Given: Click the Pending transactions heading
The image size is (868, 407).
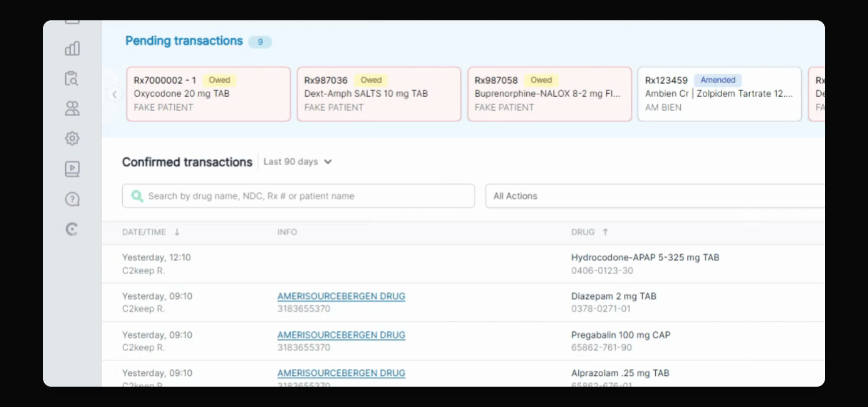Looking at the screenshot, I should pos(184,41).
